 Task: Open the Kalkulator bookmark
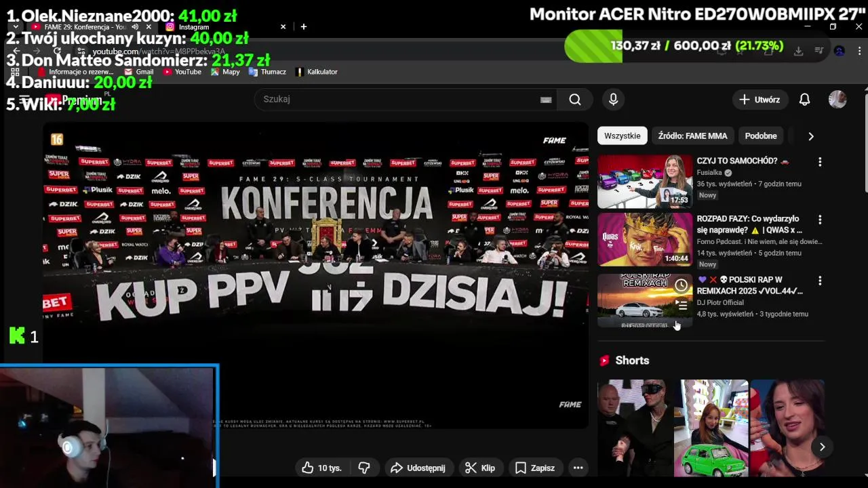(x=317, y=72)
